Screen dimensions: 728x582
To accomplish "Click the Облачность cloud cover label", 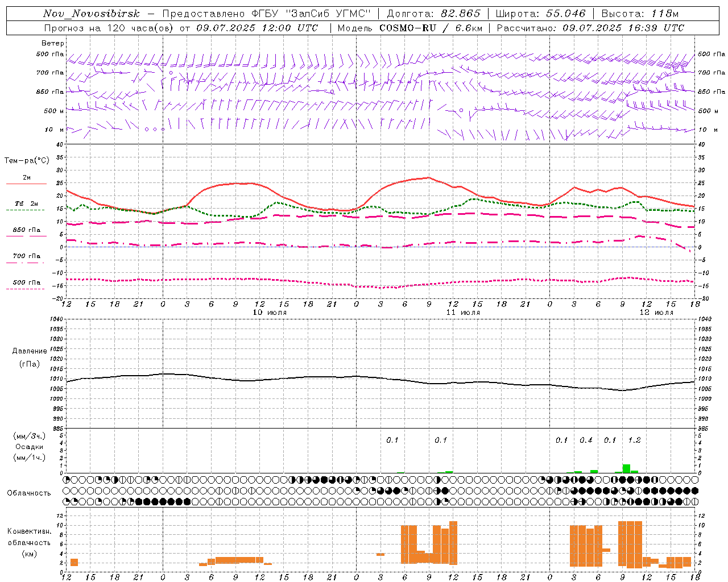I will tap(29, 493).
